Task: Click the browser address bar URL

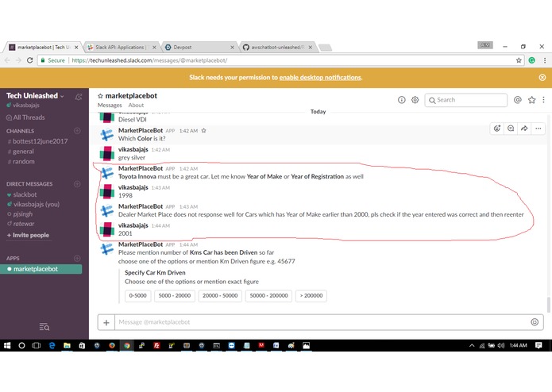Action: [x=149, y=60]
